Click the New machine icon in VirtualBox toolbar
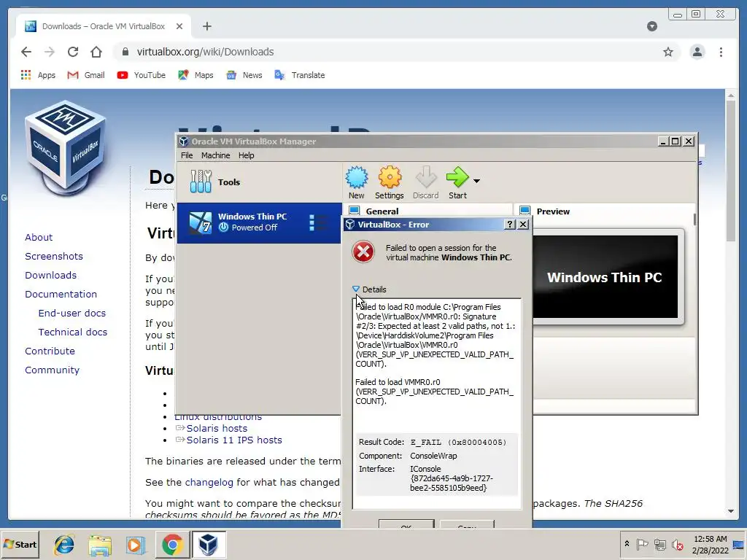 pyautogui.click(x=356, y=178)
